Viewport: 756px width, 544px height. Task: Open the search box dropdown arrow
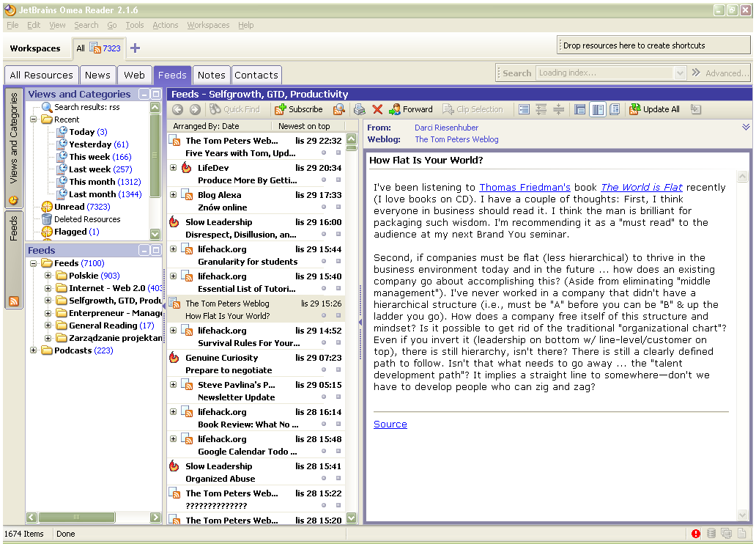[680, 73]
